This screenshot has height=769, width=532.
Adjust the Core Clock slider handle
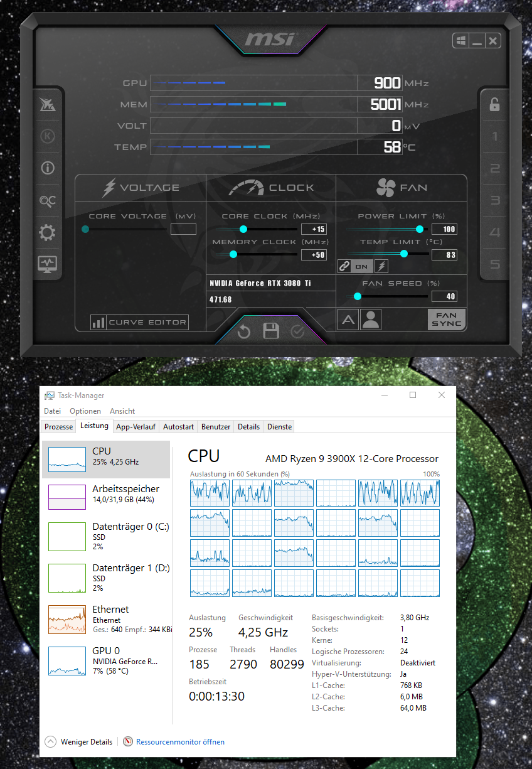pyautogui.click(x=243, y=229)
